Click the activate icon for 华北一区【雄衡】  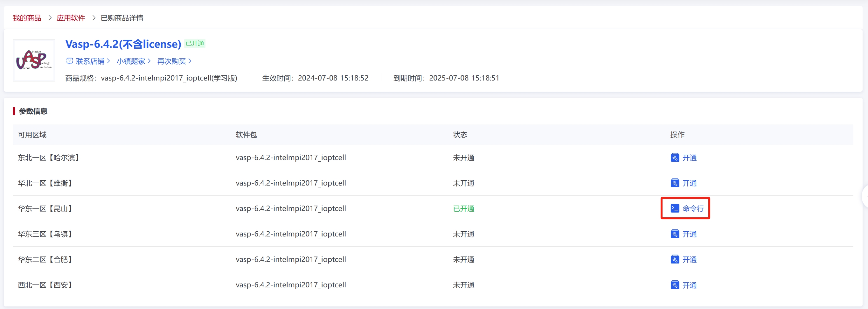pyautogui.click(x=675, y=183)
